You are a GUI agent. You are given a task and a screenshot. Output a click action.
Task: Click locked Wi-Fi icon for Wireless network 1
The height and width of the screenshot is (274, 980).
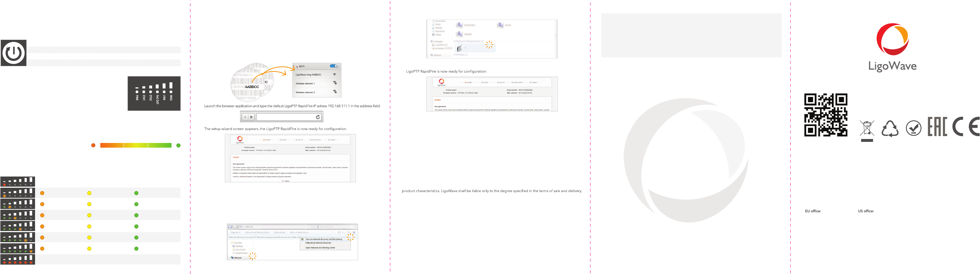click(x=335, y=83)
